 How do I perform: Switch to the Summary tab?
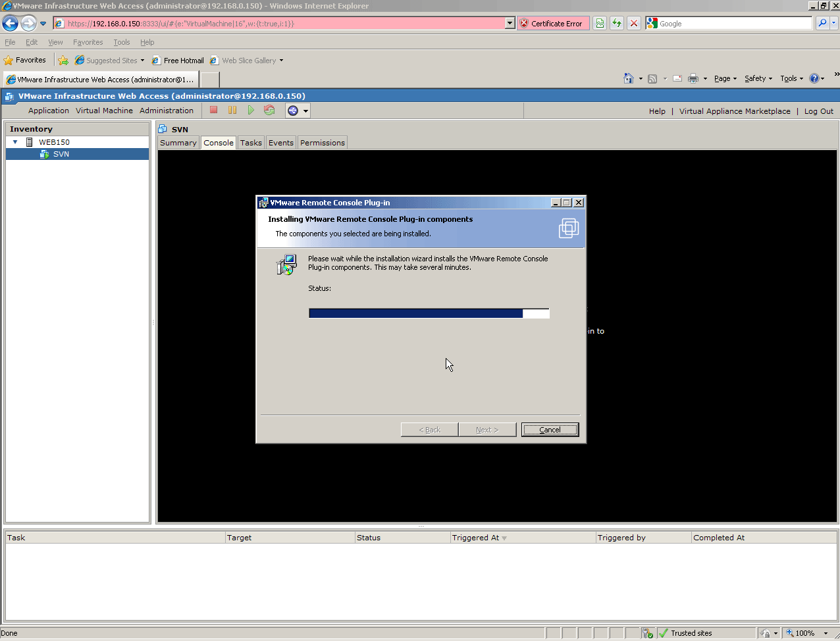pos(178,143)
